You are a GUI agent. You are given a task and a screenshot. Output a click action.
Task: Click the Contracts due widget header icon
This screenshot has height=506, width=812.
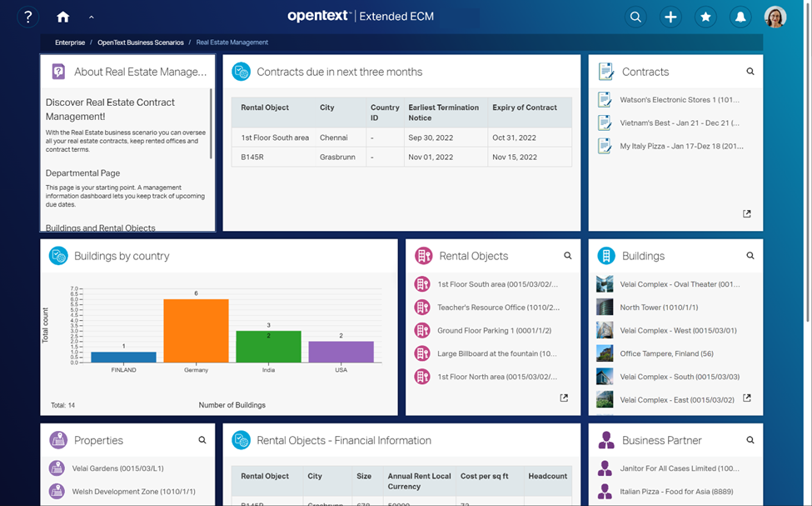tap(241, 72)
